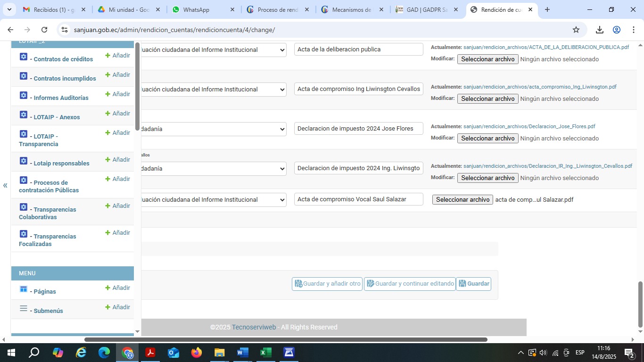The image size is (644, 362).
Task: Click the Submenús hamburger icon
Action: (x=24, y=309)
